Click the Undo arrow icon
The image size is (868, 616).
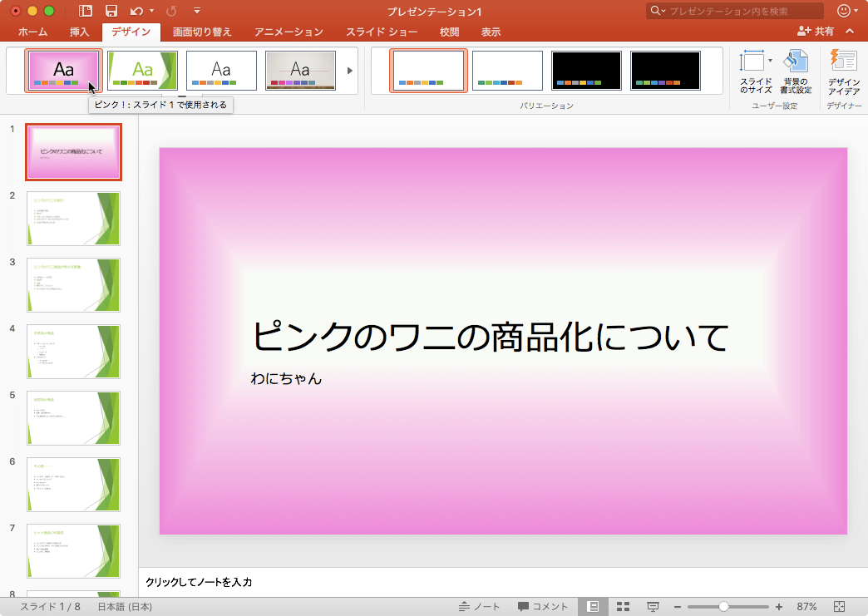[136, 11]
